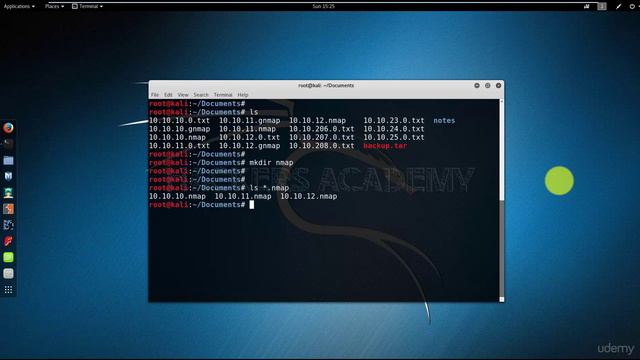Open the green square app in the dock
Screen dimensions: 640x360
tap(8, 257)
